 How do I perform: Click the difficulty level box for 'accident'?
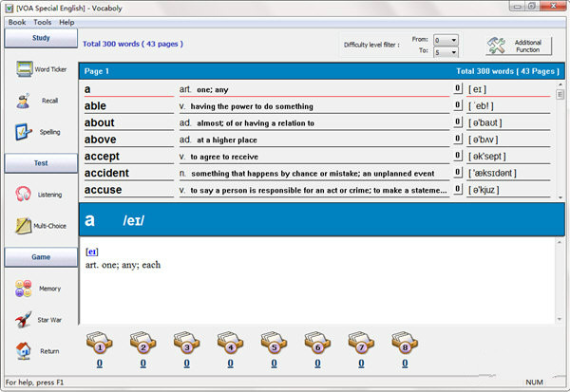[458, 172]
